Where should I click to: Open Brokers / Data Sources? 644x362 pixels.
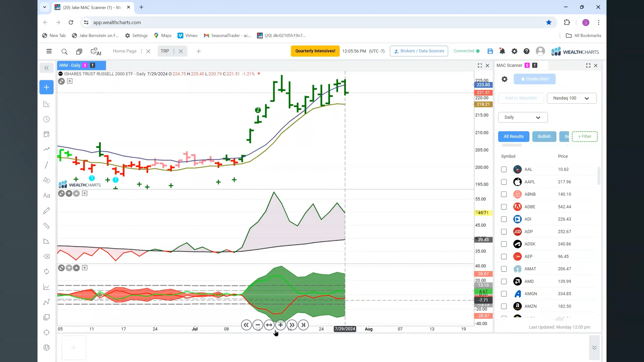click(419, 51)
